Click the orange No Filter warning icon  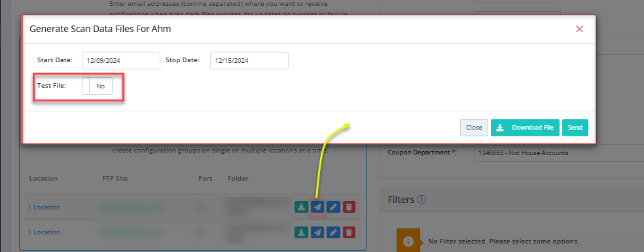(x=408, y=242)
